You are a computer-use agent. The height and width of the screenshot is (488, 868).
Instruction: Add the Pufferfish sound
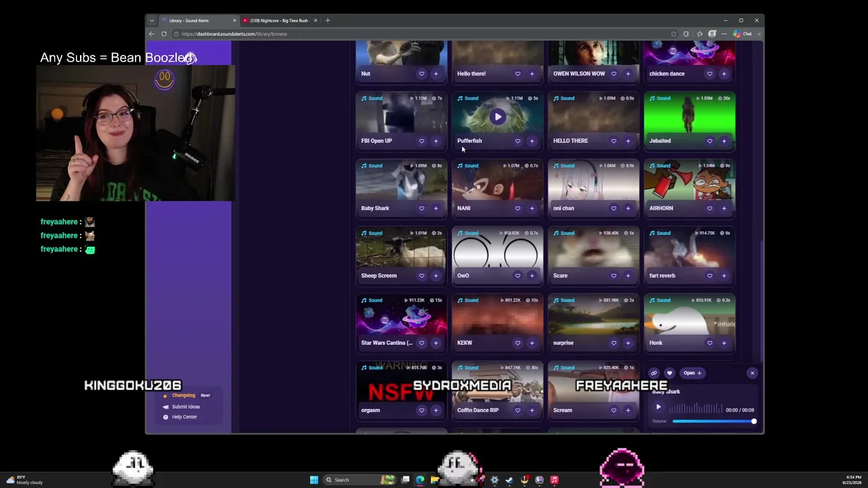tap(532, 141)
